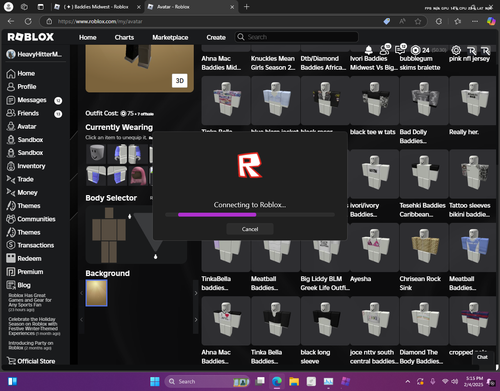Click in the Roblox Search field
This screenshot has width=500, height=391.
click(297, 37)
